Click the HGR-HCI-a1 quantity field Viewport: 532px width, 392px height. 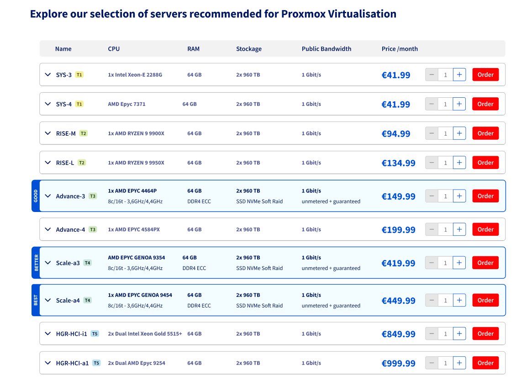(446, 363)
